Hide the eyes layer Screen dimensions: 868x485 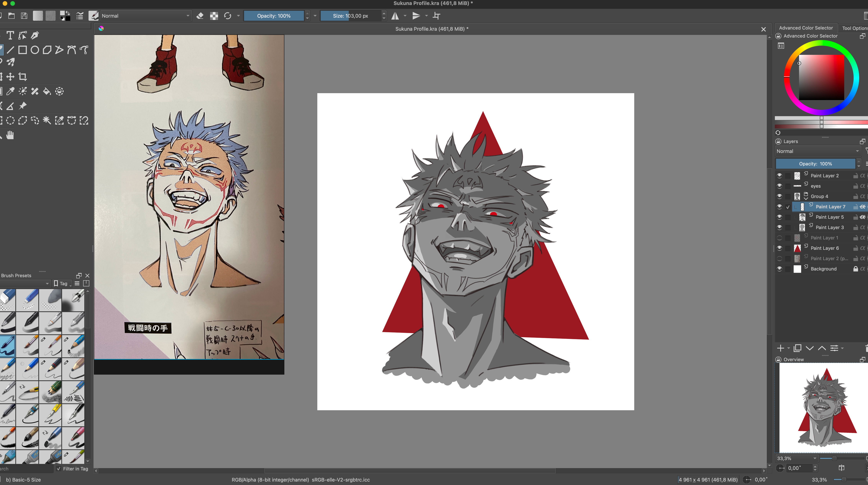(779, 186)
